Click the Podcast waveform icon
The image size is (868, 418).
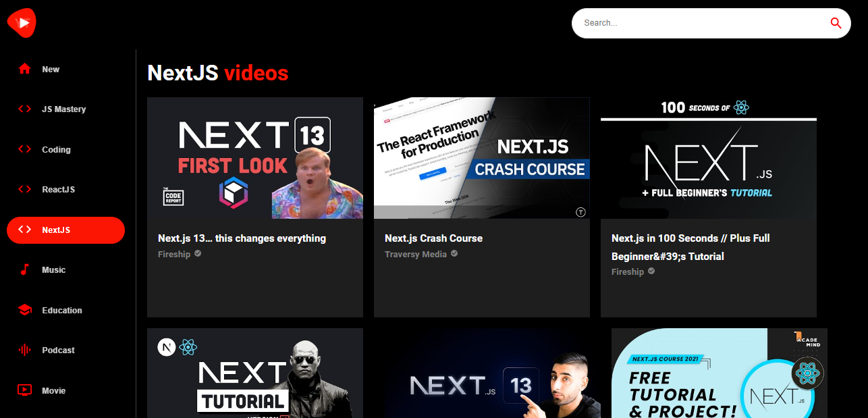pyautogui.click(x=25, y=350)
